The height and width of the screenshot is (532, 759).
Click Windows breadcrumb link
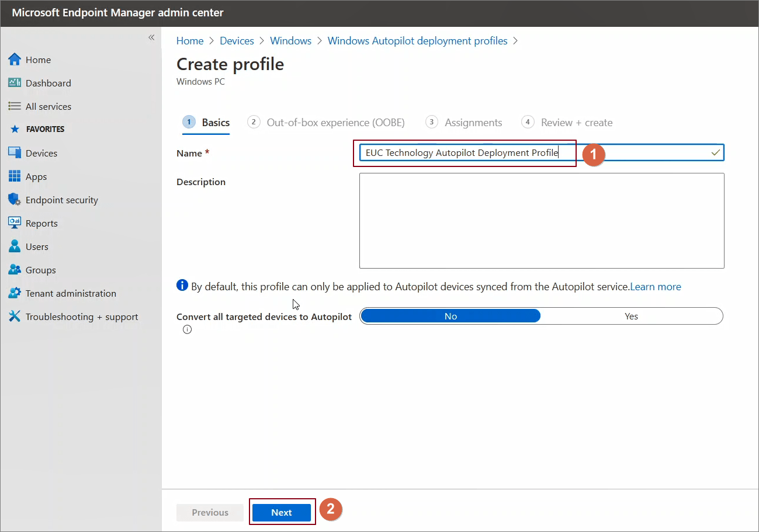(290, 41)
